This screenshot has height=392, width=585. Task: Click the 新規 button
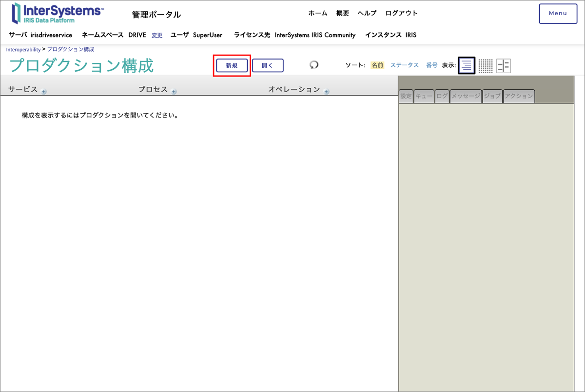(232, 65)
